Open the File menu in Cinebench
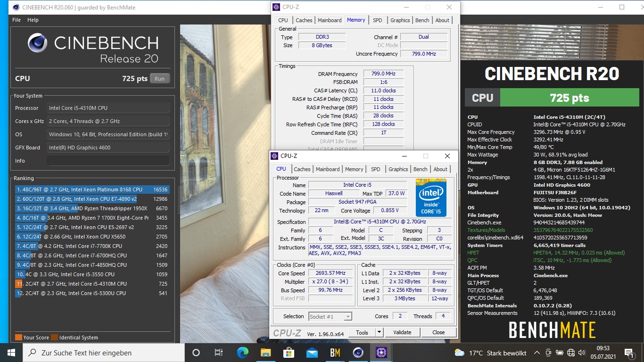Screen dimensions: 644x362 click(x=17, y=20)
